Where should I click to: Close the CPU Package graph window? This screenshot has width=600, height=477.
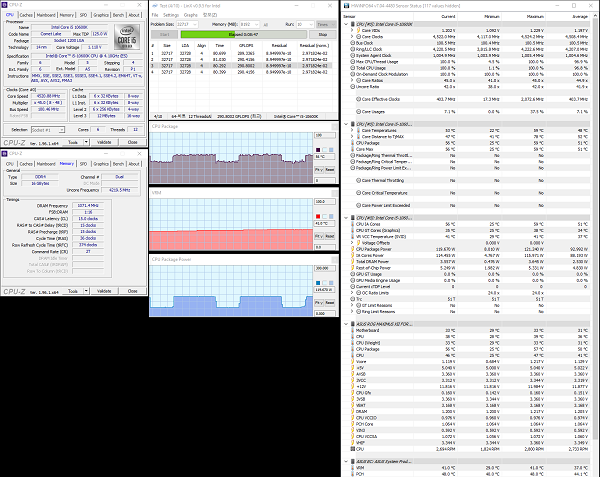click(334, 127)
